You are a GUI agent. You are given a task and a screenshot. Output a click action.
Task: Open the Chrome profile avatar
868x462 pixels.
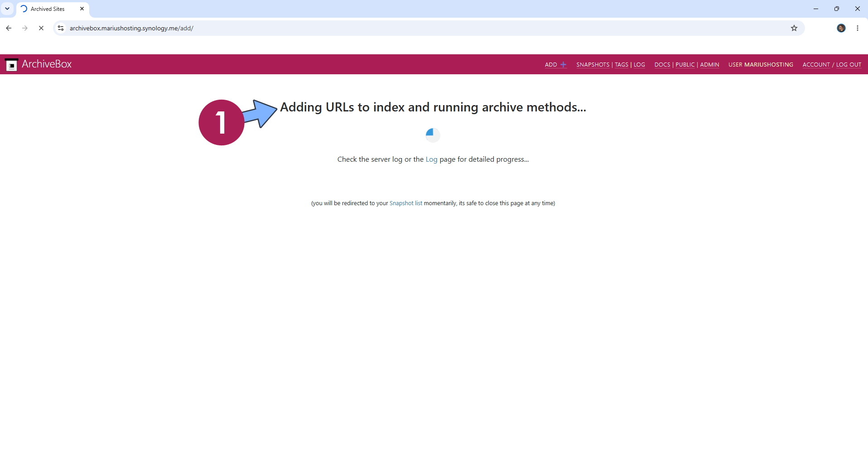point(841,28)
